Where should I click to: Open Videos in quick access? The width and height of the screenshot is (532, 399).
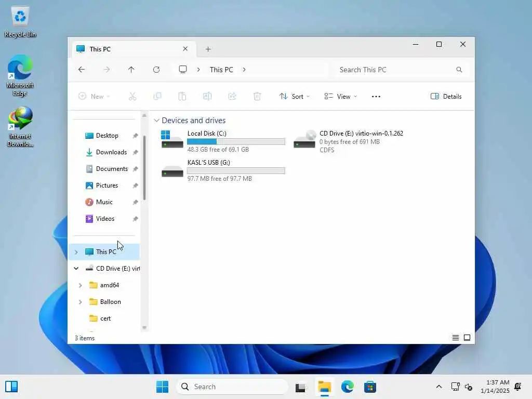click(x=104, y=219)
